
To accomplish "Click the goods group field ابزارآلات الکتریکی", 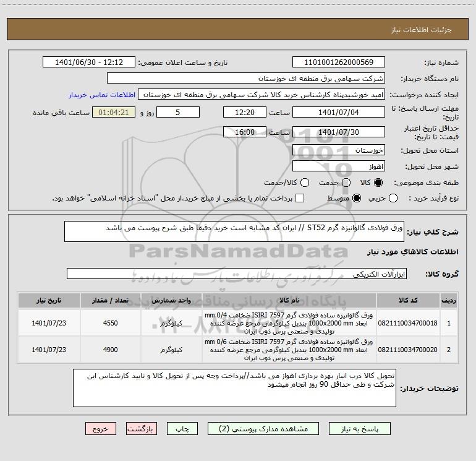I will coord(237,274).
